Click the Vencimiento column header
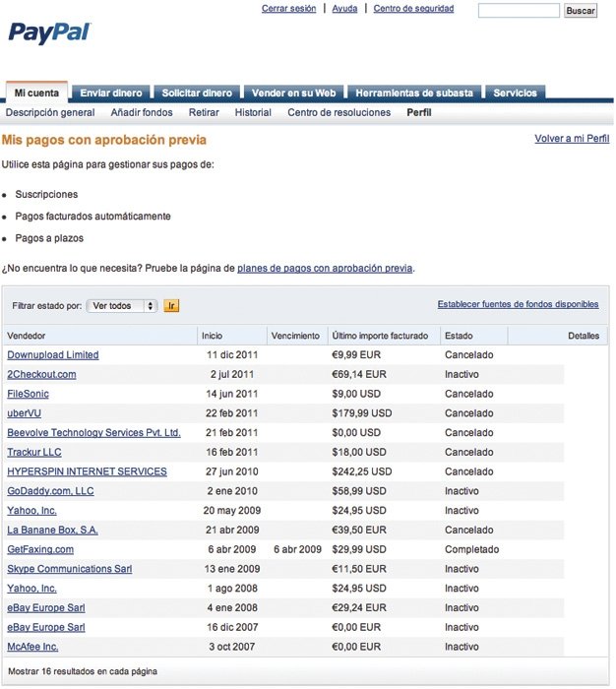The height and width of the screenshot is (689, 616). point(295,336)
